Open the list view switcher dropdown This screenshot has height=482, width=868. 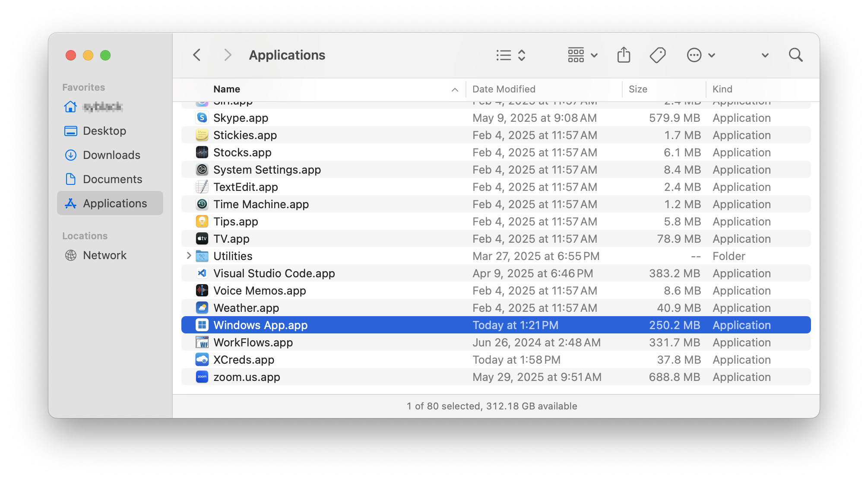tap(510, 55)
